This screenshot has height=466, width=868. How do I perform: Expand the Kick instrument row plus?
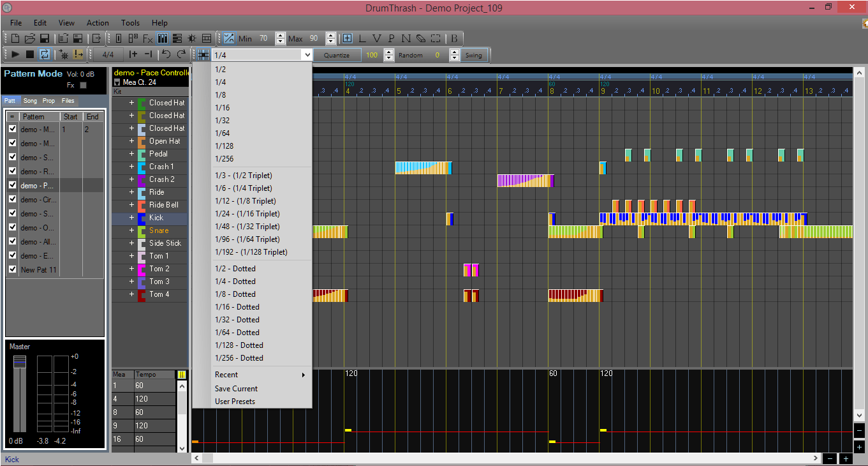(132, 218)
